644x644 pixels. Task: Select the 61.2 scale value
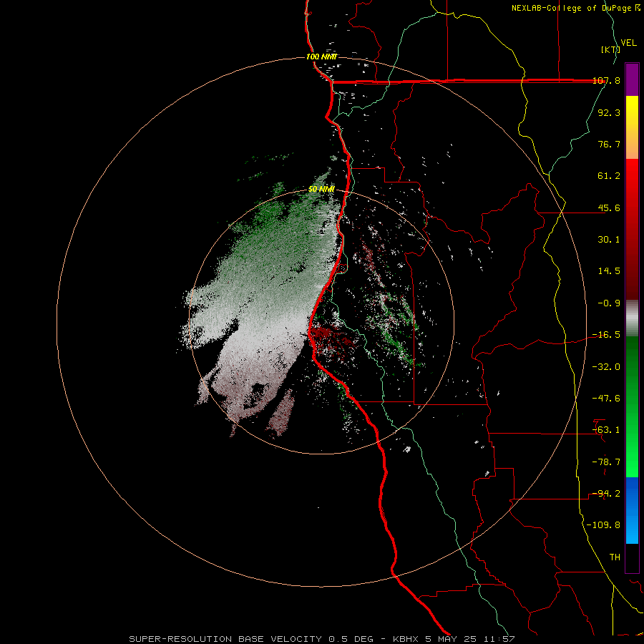point(609,176)
